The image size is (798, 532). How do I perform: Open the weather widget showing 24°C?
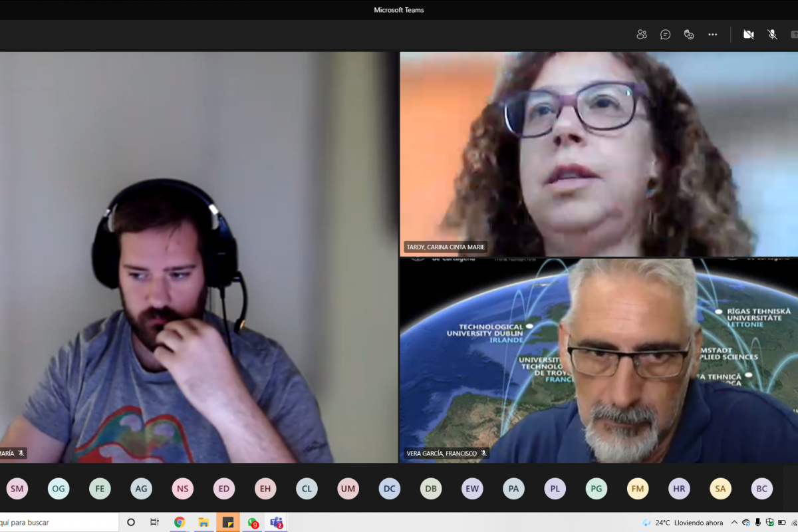682,522
